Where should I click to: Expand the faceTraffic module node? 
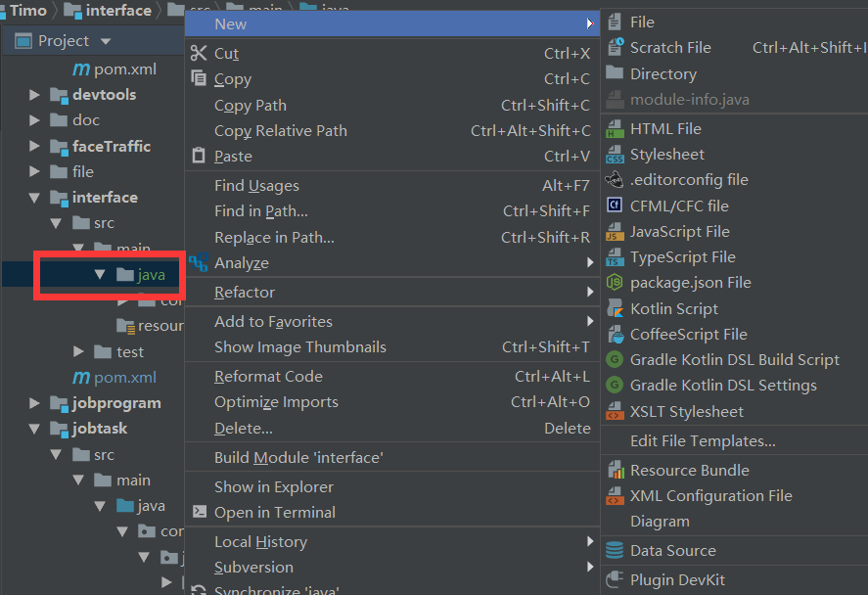pyautogui.click(x=34, y=146)
